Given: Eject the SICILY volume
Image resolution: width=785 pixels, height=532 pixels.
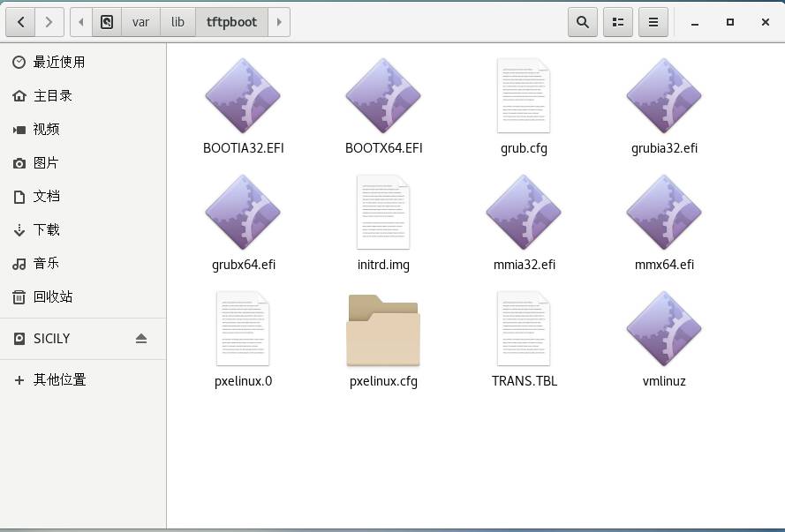Looking at the screenshot, I should tap(141, 339).
